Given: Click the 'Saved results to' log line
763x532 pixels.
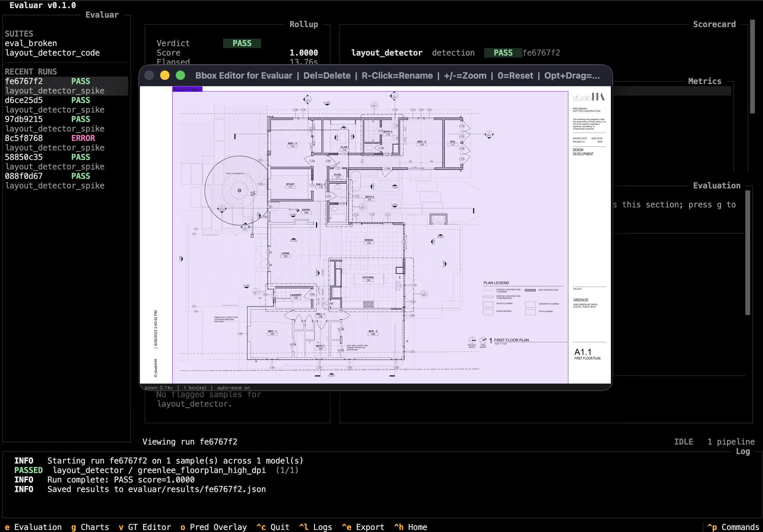Looking at the screenshot, I should tap(140, 489).
